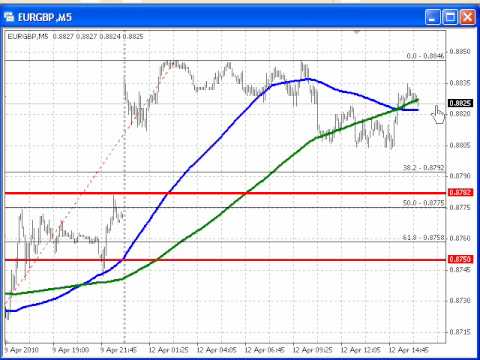
Task: Click the 12 Apr 04:05 time label
Action: [x=216, y=350]
